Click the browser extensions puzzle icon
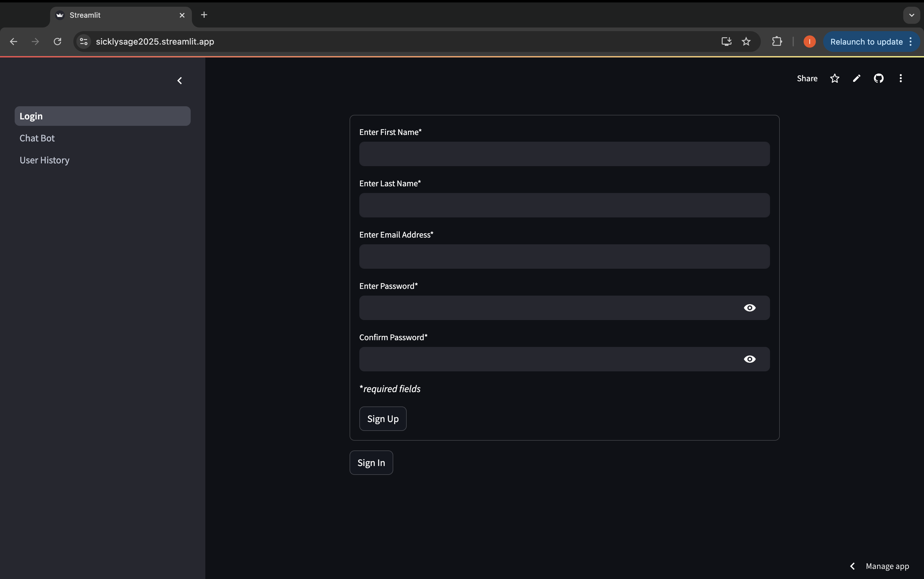Screen dimensions: 924x579 tap(776, 41)
